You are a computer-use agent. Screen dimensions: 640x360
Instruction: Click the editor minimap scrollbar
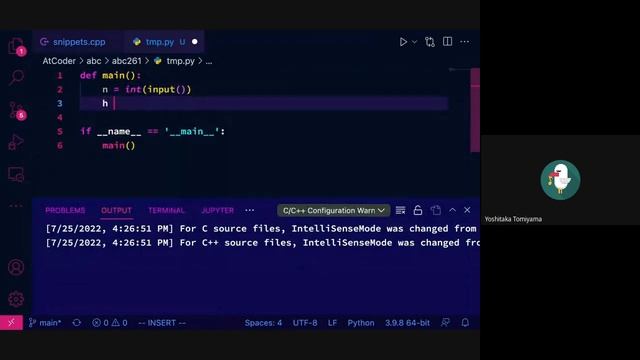pos(475,110)
